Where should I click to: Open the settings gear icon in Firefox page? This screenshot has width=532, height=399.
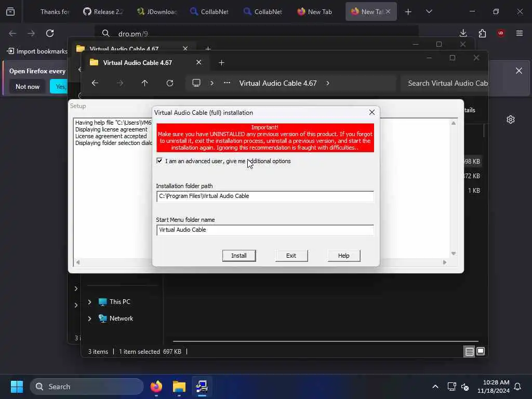511,119
